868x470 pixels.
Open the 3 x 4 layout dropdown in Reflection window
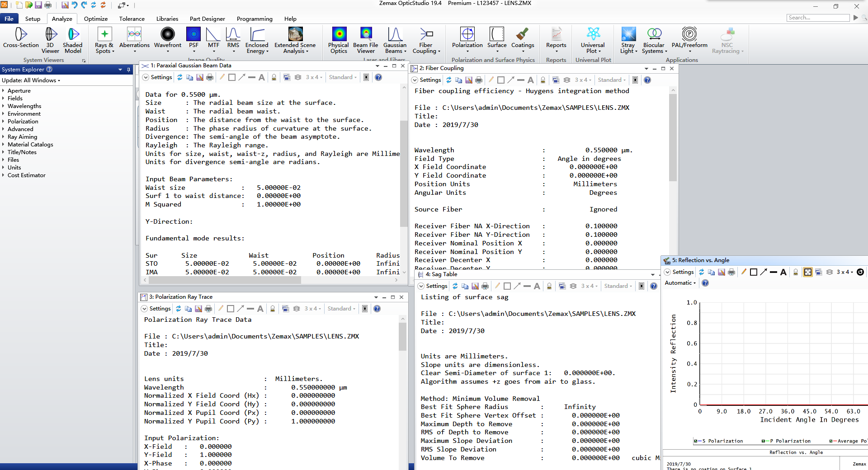(x=845, y=272)
